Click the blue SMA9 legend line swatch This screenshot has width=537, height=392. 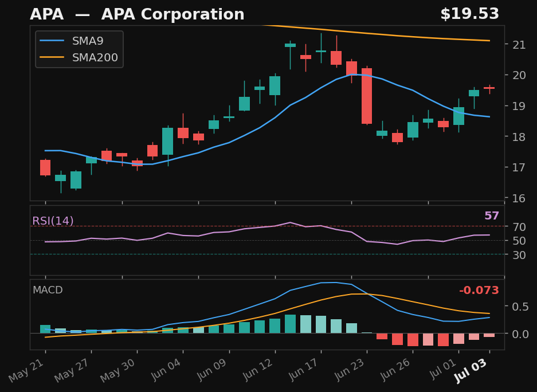(52, 41)
